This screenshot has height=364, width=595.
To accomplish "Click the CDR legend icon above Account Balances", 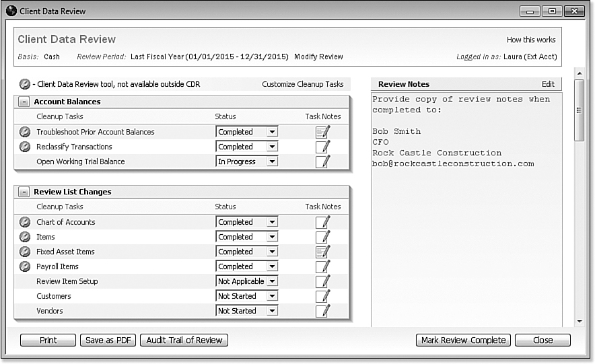I will 25,84.
